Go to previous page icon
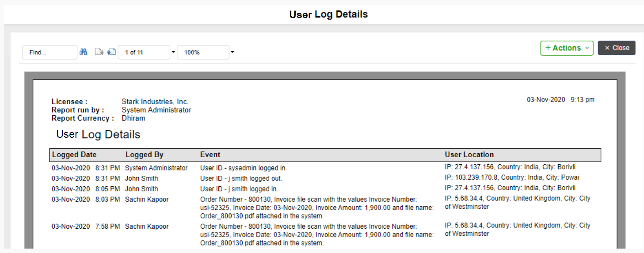 (99, 52)
